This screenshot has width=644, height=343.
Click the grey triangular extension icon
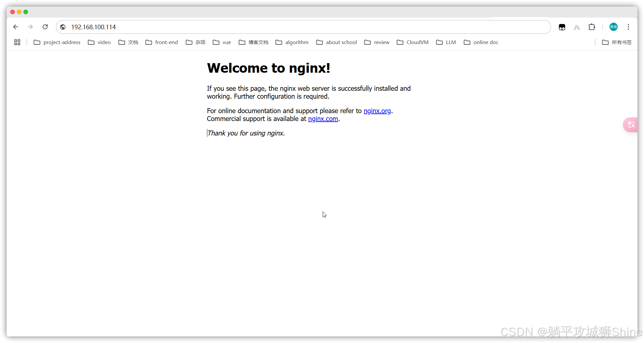(577, 27)
